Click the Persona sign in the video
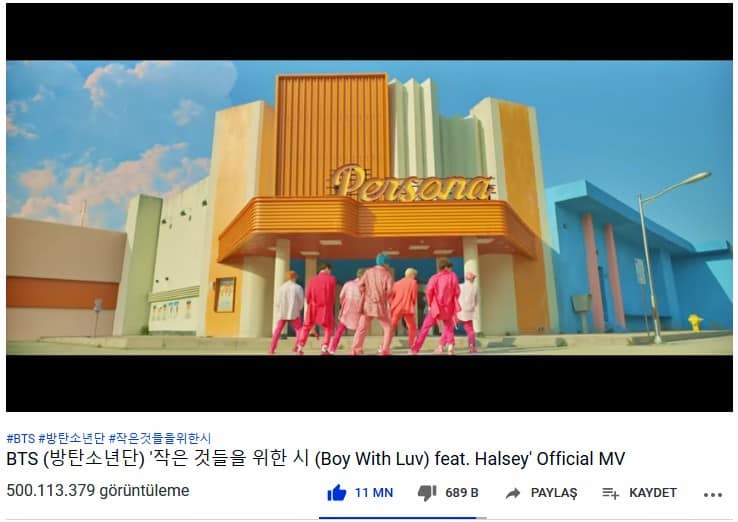Screen dimensions: 738x522 pyautogui.click(x=412, y=184)
